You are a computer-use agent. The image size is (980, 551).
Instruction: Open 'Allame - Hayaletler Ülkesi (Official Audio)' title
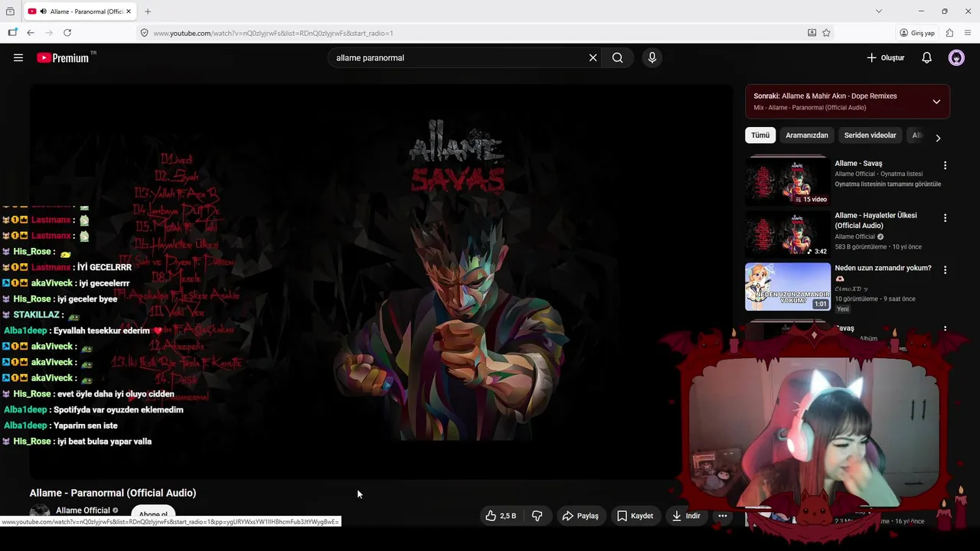pyautogui.click(x=876, y=220)
